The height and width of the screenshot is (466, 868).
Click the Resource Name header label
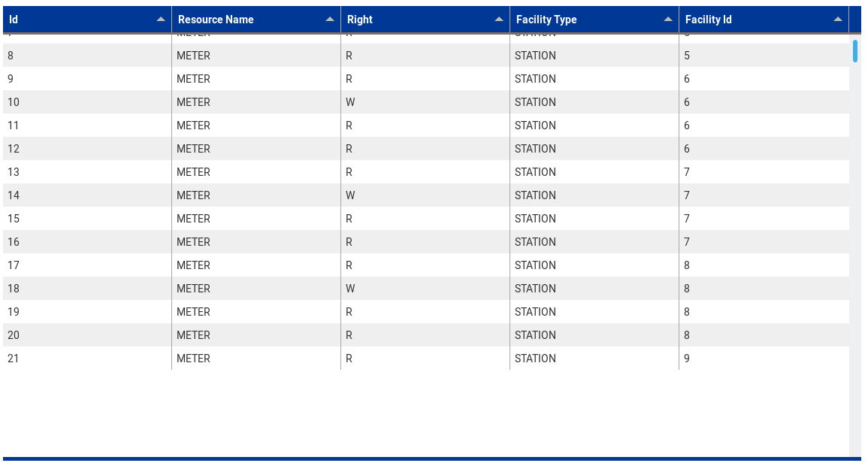[x=216, y=20]
